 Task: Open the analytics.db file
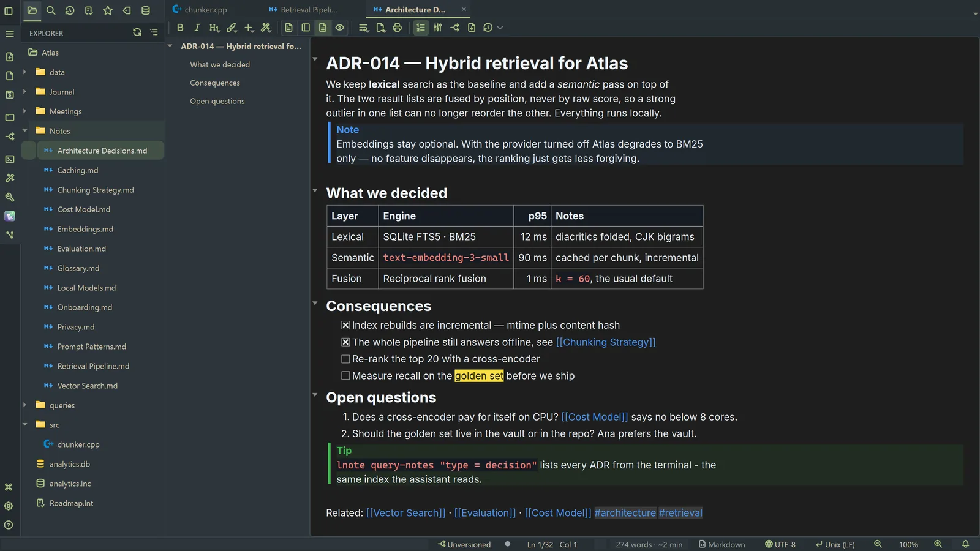point(70,464)
